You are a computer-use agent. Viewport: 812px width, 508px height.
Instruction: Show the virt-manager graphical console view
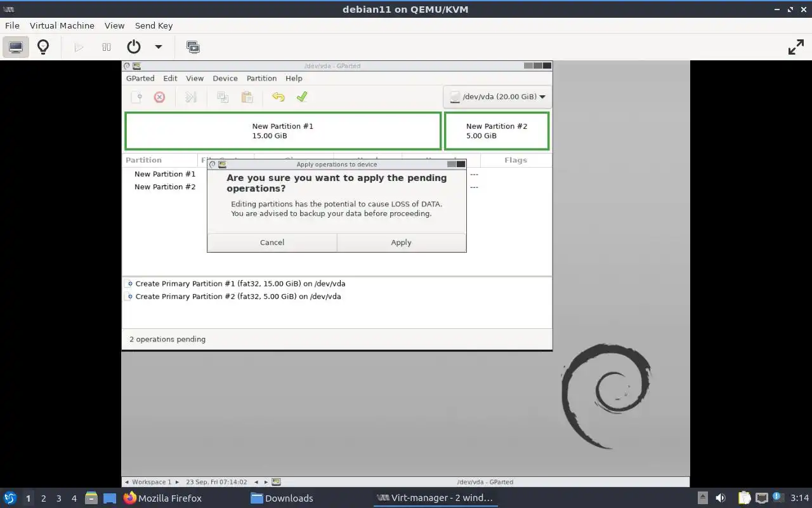16,47
